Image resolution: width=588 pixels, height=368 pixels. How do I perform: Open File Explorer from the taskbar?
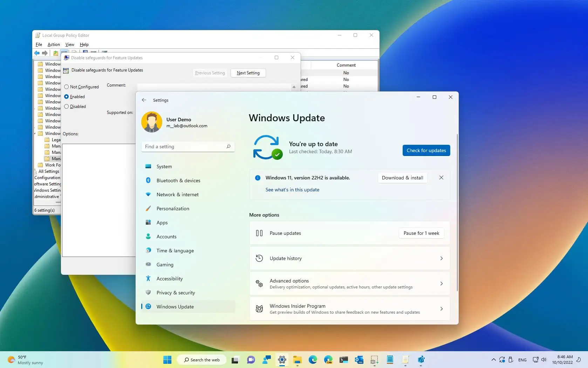298,360
